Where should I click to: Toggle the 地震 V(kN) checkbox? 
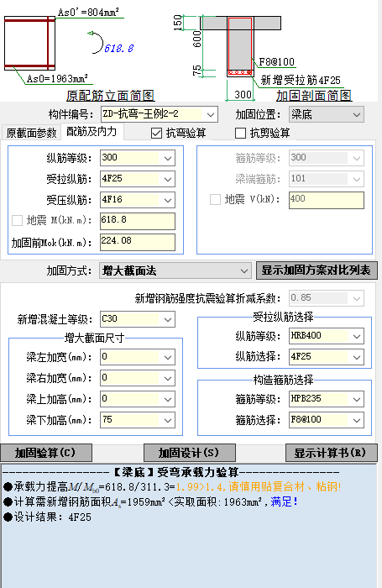click(x=215, y=199)
